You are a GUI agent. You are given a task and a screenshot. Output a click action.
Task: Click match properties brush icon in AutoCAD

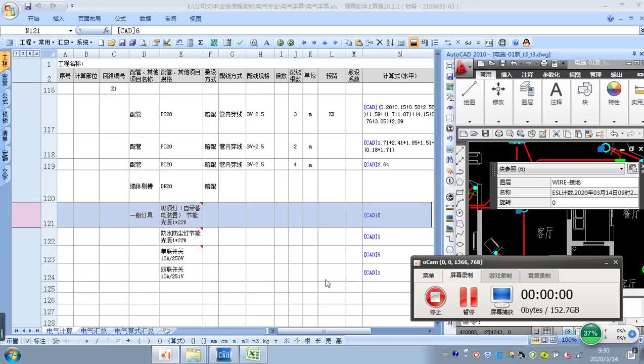pos(589,133)
